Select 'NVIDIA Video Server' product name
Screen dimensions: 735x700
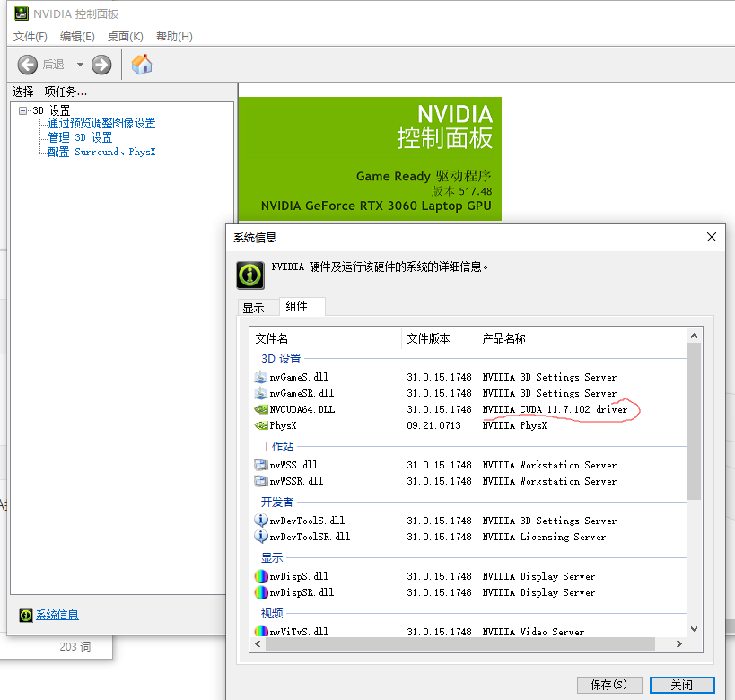pos(533,632)
